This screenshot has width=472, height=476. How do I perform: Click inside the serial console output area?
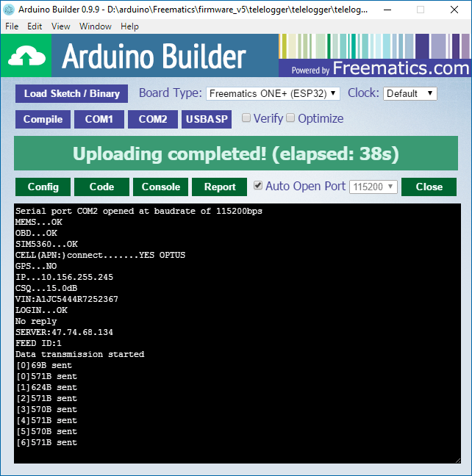tap(237, 333)
